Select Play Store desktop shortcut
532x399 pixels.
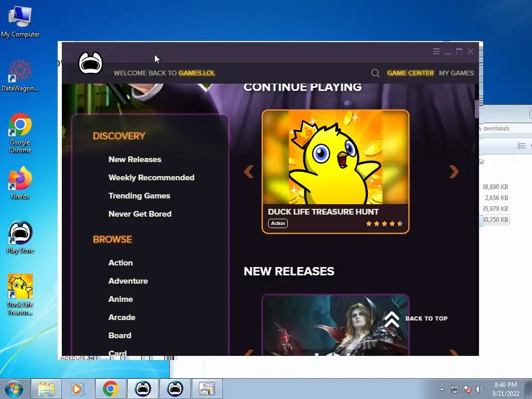point(20,237)
